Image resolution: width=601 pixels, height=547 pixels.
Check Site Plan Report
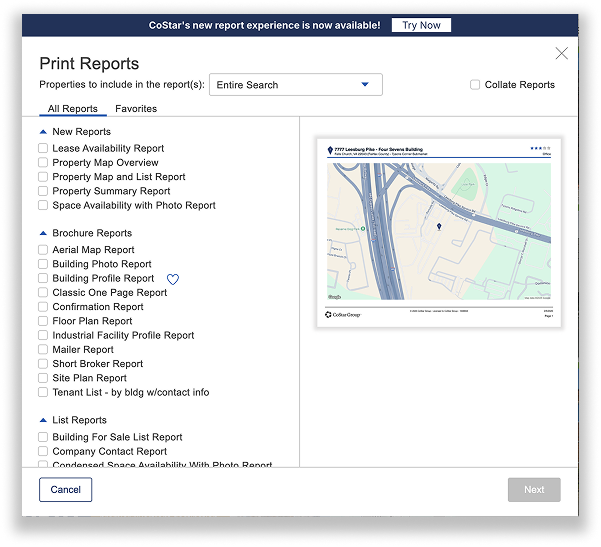coord(43,378)
